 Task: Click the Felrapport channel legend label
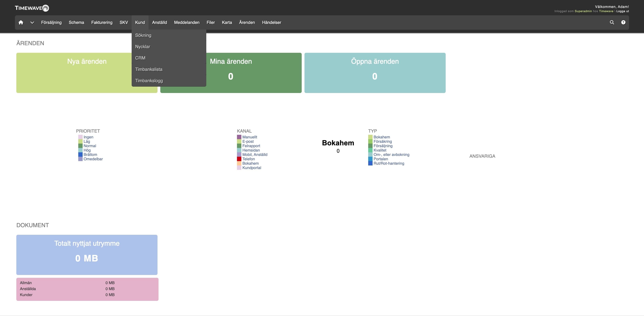pyautogui.click(x=251, y=146)
